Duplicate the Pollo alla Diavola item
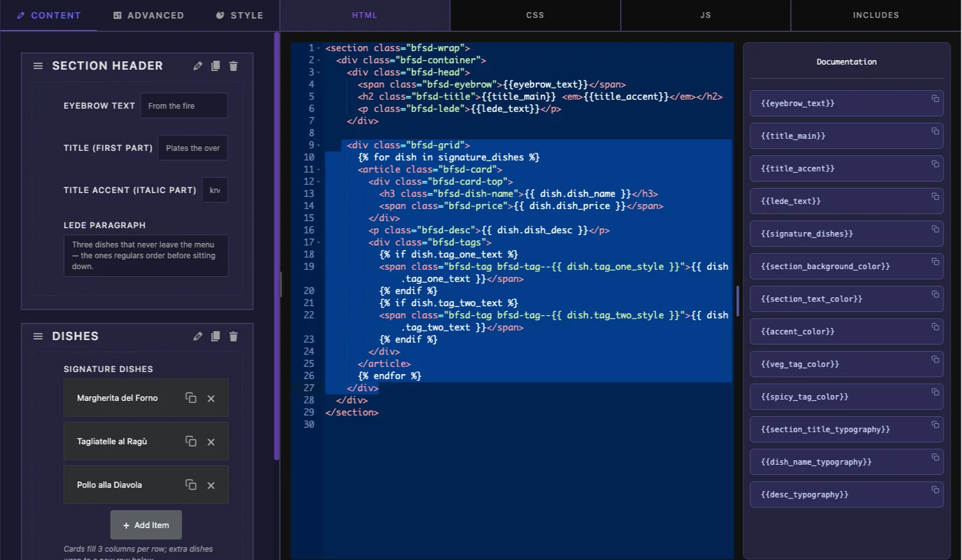The image size is (962, 560). coord(191,485)
